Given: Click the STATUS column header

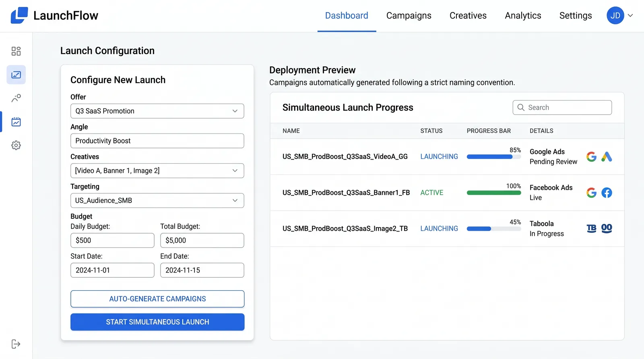Looking at the screenshot, I should tap(431, 131).
